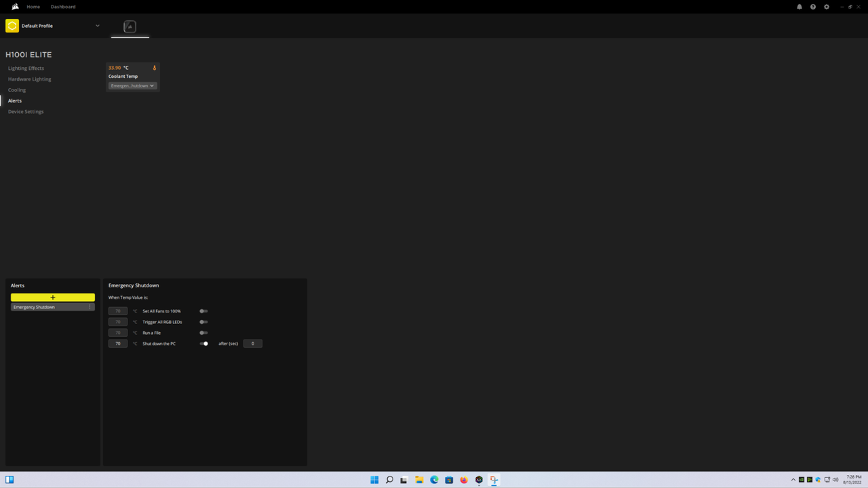This screenshot has width=868, height=488.
Task: Open the Home tab
Action: tap(33, 7)
